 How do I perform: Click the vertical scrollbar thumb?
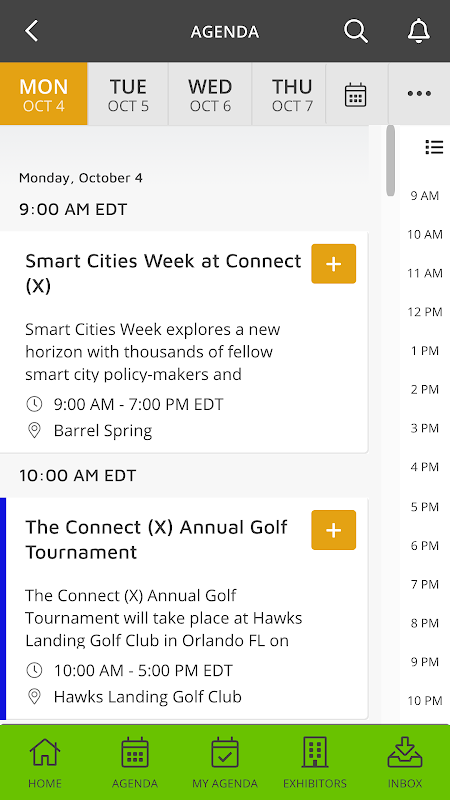click(x=390, y=161)
